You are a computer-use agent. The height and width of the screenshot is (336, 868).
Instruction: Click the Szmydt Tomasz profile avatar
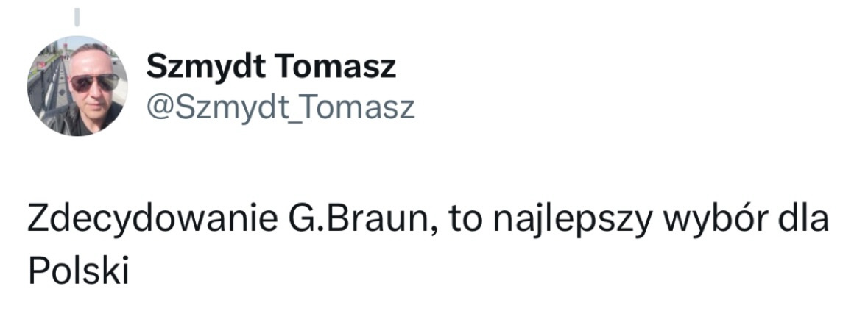click(77, 87)
